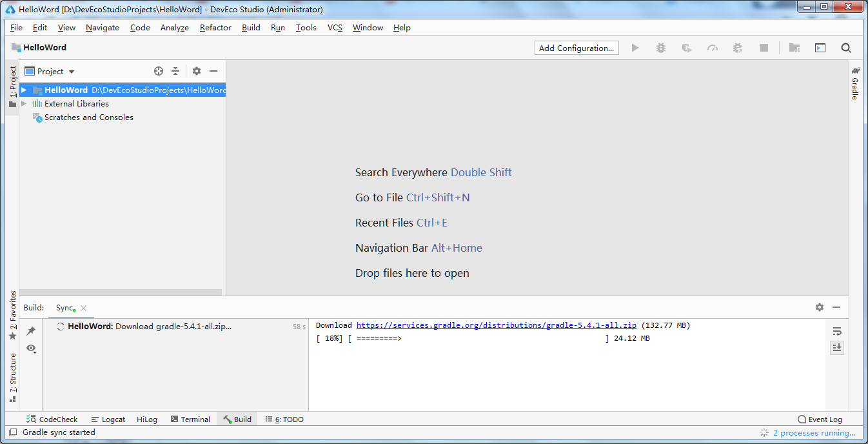Select the Sync tab in Build panel
This screenshot has width=868, height=444.
[x=64, y=308]
